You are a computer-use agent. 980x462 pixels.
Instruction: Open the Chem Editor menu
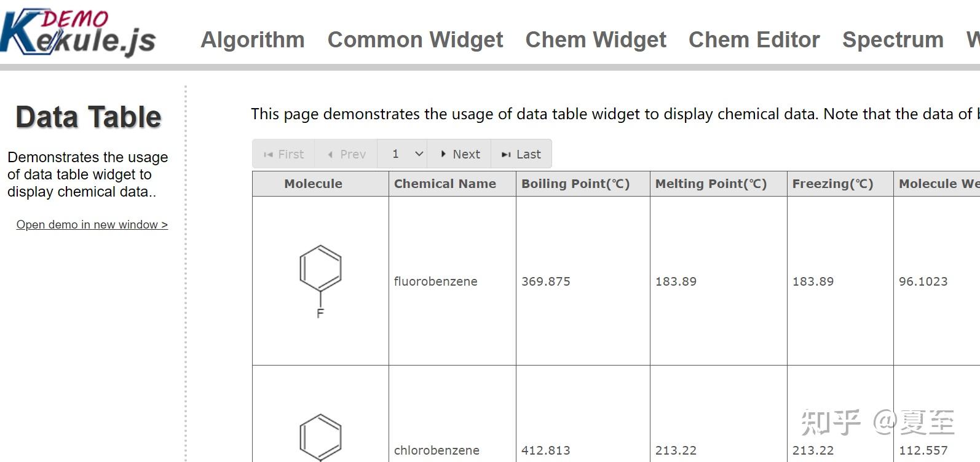[x=754, y=40]
